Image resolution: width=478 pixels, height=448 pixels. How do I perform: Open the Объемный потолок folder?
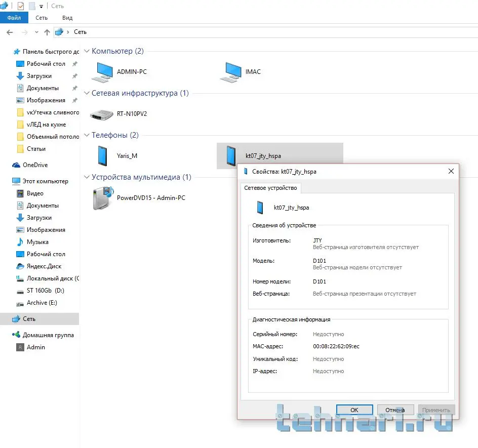point(48,137)
